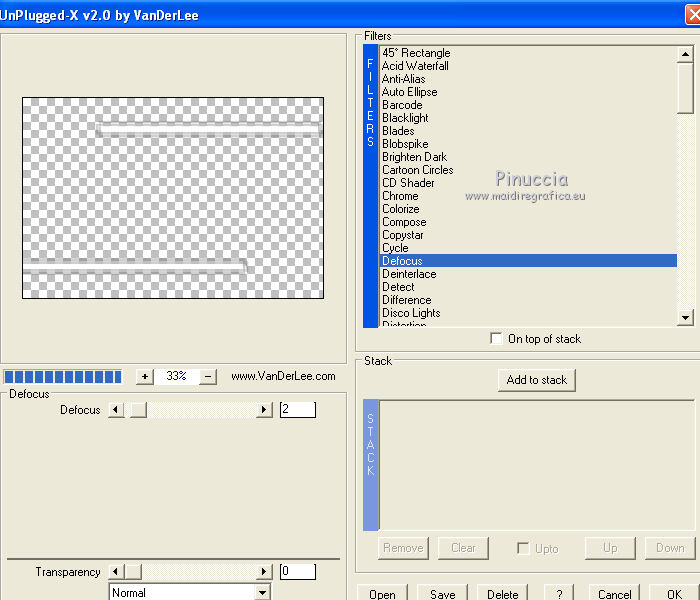
Task: Decrease Transparency with left arrow
Action: pyautogui.click(x=116, y=571)
